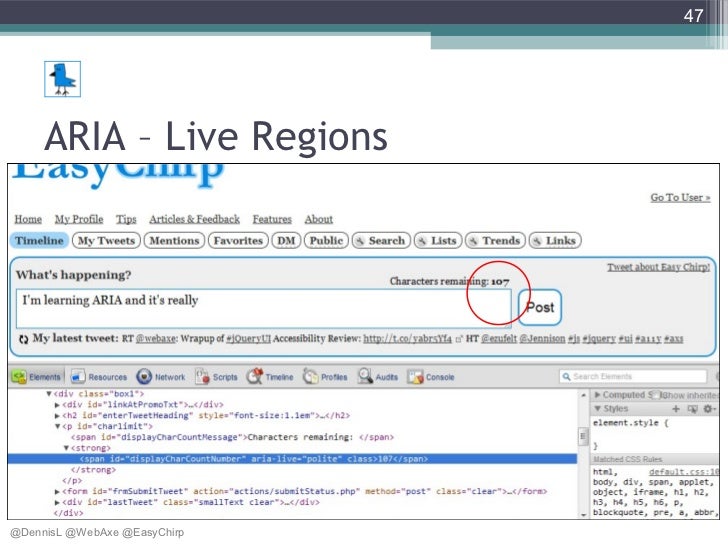728x546 pixels.
Task: Toggle the Show inherited checkbox
Action: (656, 395)
